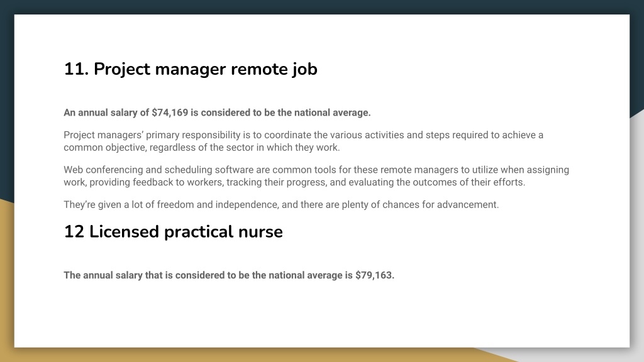The height and width of the screenshot is (362, 644).
Task: Click the number '11.' in the heading
Action: click(76, 69)
